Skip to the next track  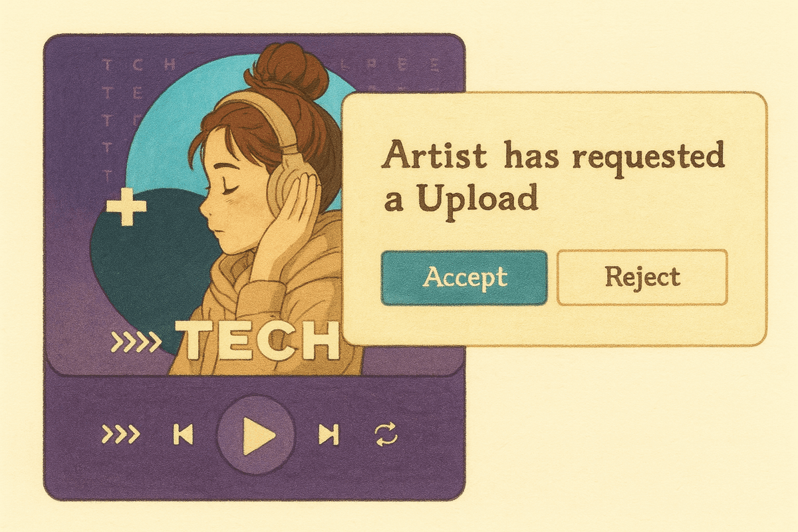point(329,434)
